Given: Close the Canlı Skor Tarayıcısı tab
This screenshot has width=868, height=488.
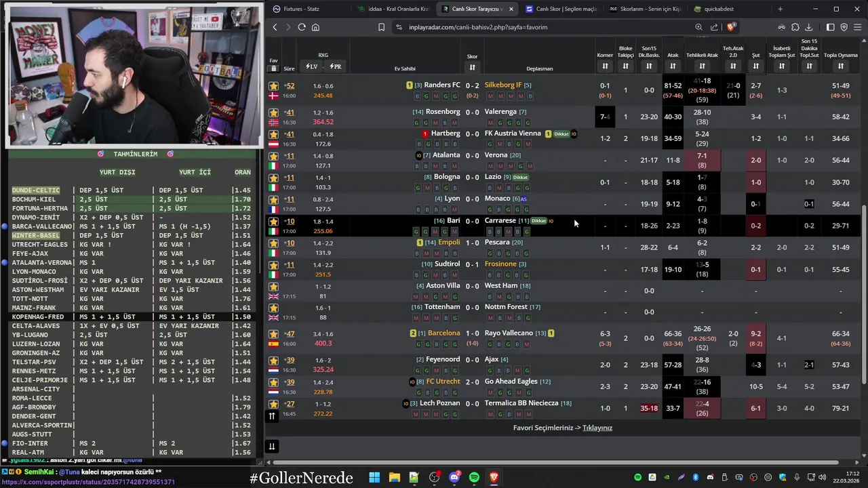Looking at the screenshot, I should (511, 9).
